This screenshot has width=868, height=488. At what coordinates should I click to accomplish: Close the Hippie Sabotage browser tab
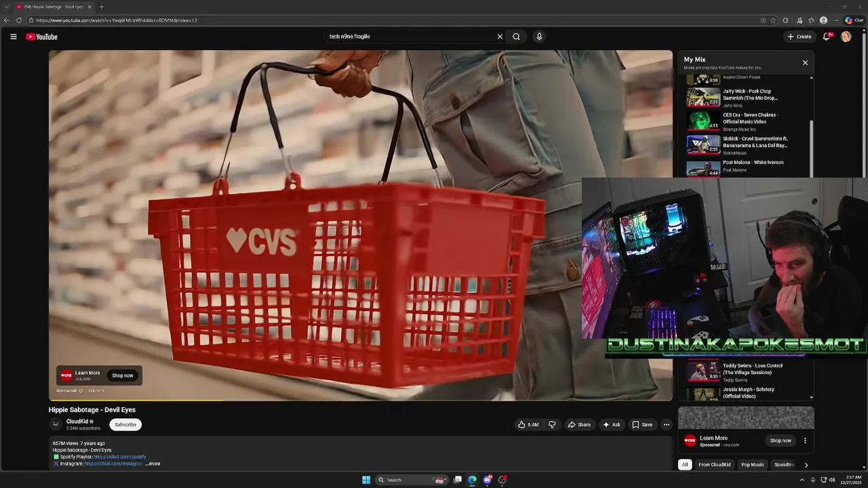(90, 7)
